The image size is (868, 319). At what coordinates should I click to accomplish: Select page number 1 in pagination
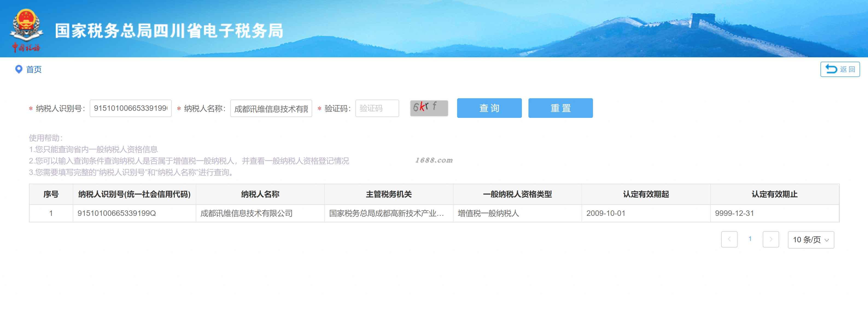tap(750, 239)
